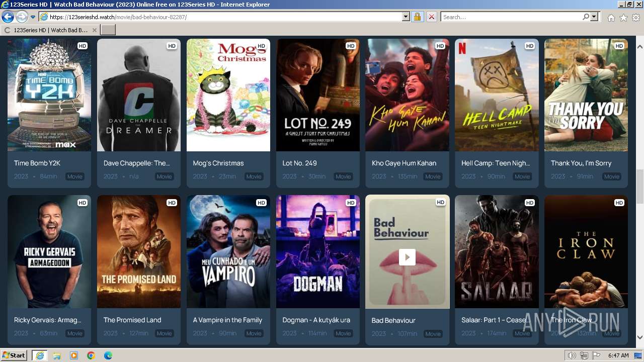Open the Dave Chappelle Dreamer poster
644x362 pixels.
[139, 95]
